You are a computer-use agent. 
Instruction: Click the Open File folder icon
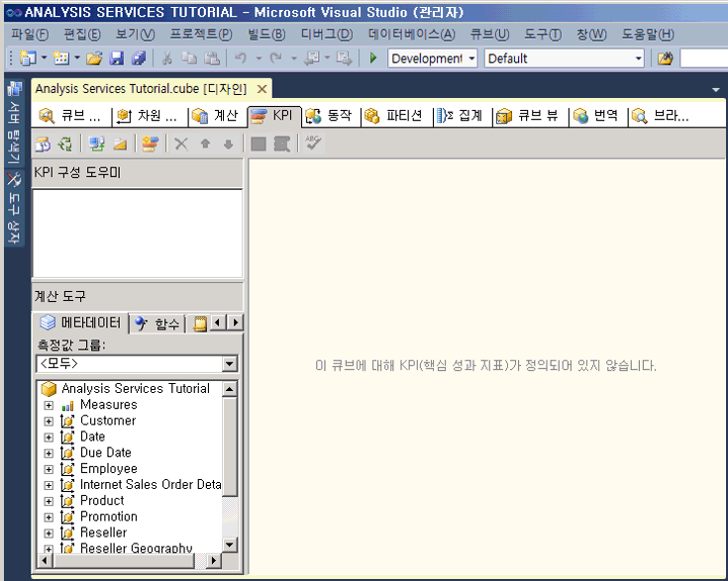pos(94,58)
